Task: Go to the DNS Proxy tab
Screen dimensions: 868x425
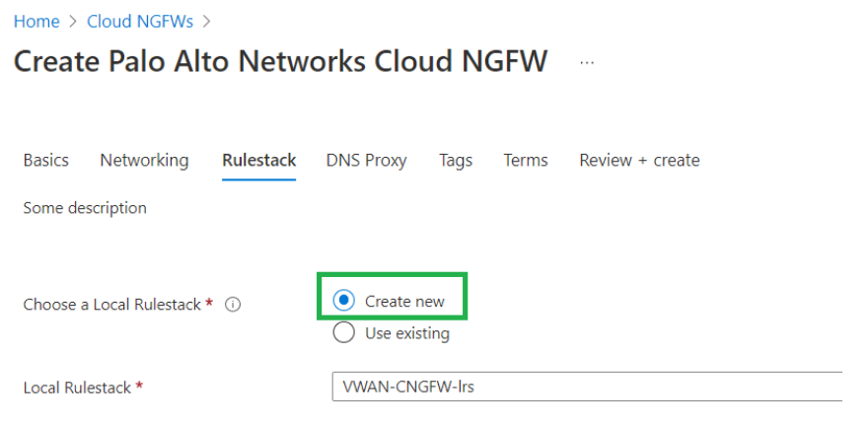Action: point(366,160)
